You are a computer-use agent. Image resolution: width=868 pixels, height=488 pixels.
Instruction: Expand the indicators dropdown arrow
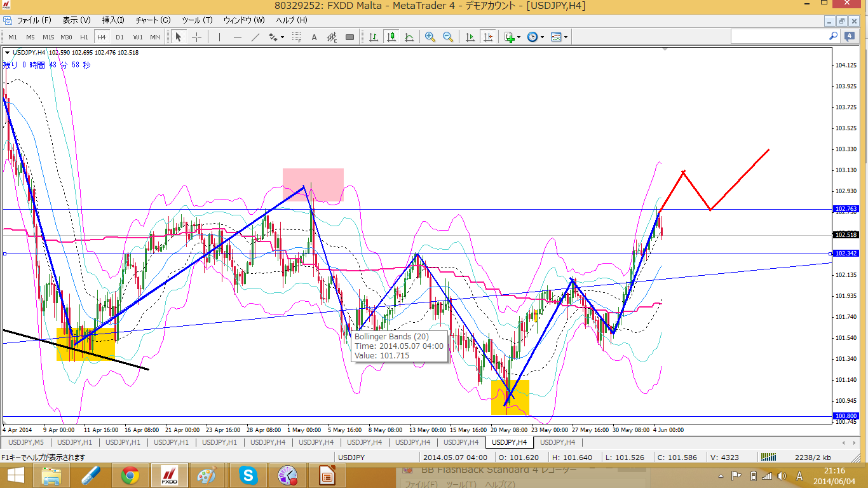(519, 37)
